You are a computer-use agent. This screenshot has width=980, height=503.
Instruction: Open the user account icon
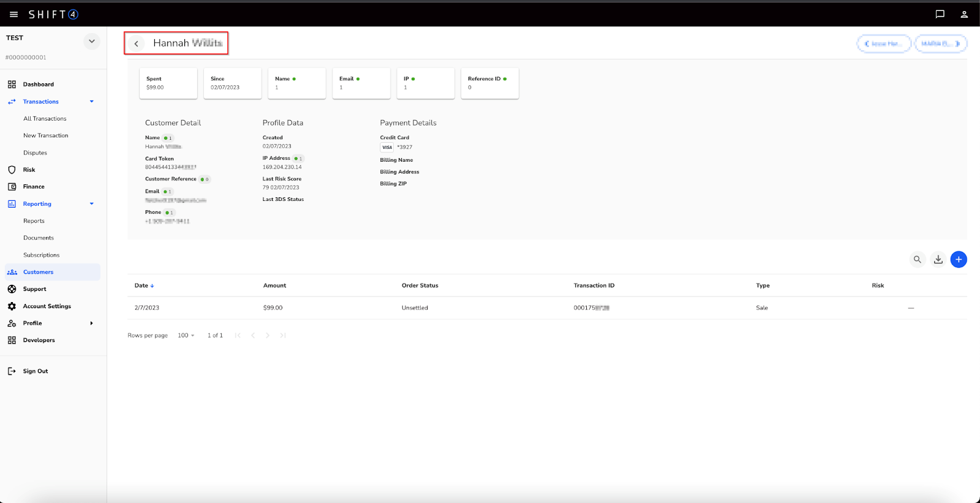[964, 14]
